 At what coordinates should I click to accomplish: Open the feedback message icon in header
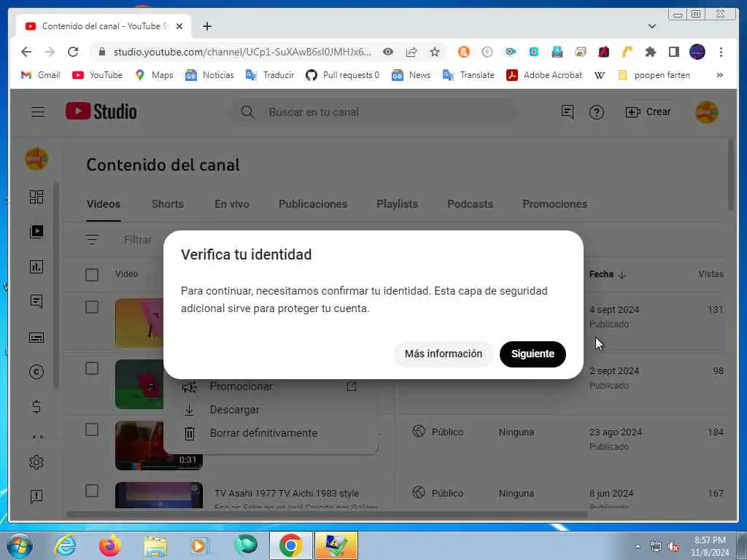point(567,112)
